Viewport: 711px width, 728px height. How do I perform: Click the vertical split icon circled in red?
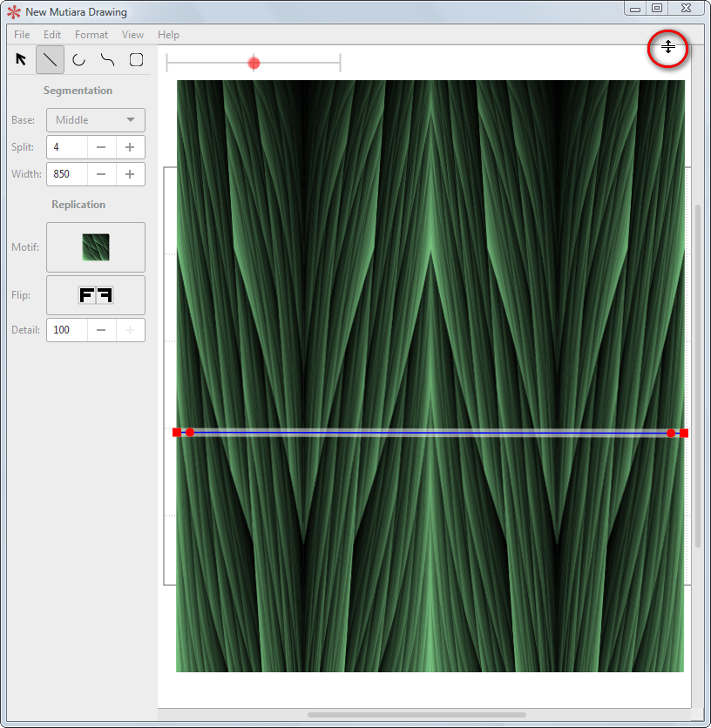click(667, 47)
